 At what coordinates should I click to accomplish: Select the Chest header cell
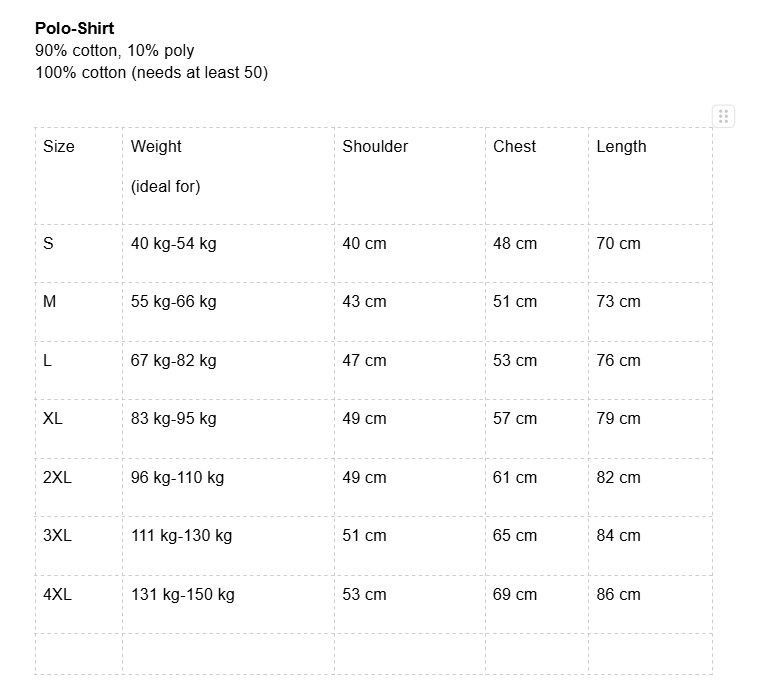(537, 176)
